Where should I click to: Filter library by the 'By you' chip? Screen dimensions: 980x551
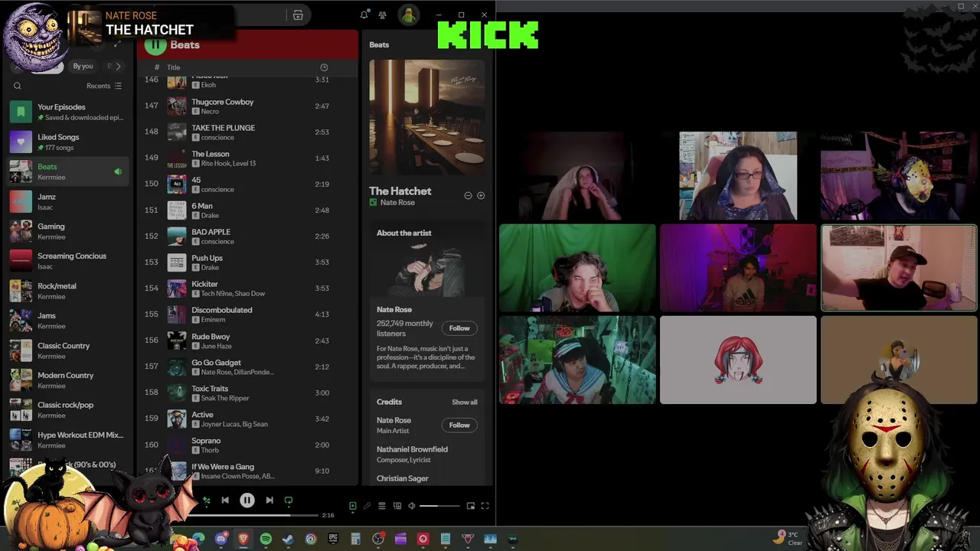[x=83, y=67]
